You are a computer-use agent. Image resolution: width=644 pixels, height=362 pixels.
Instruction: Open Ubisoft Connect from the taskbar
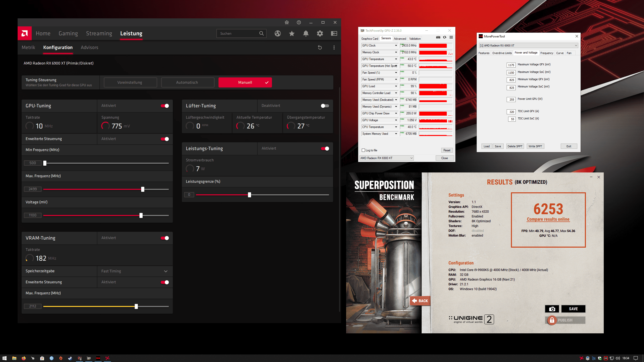point(51,358)
